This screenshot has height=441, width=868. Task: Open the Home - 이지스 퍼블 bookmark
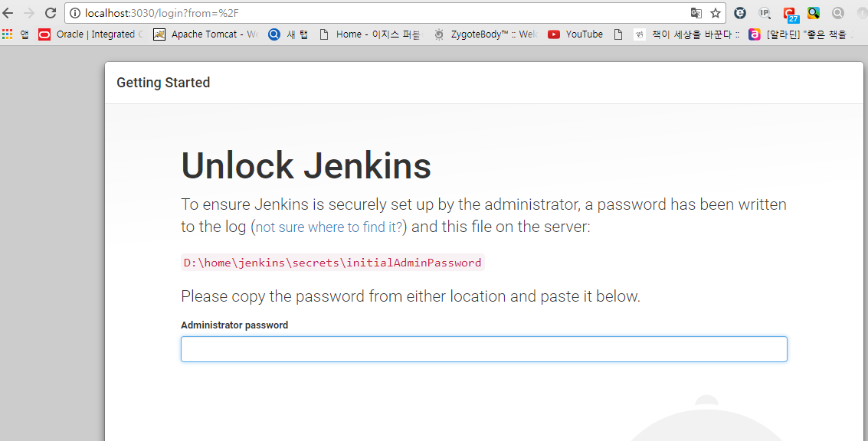[x=370, y=34]
